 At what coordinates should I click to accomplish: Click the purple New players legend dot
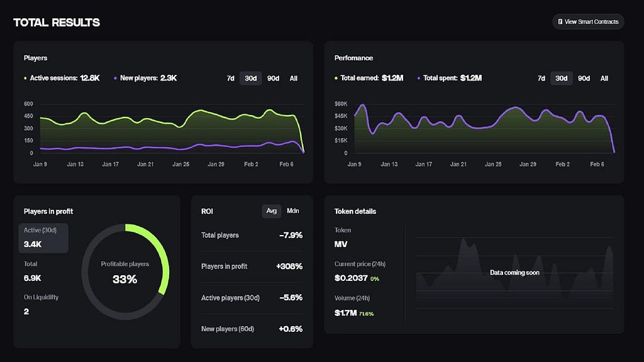116,79
